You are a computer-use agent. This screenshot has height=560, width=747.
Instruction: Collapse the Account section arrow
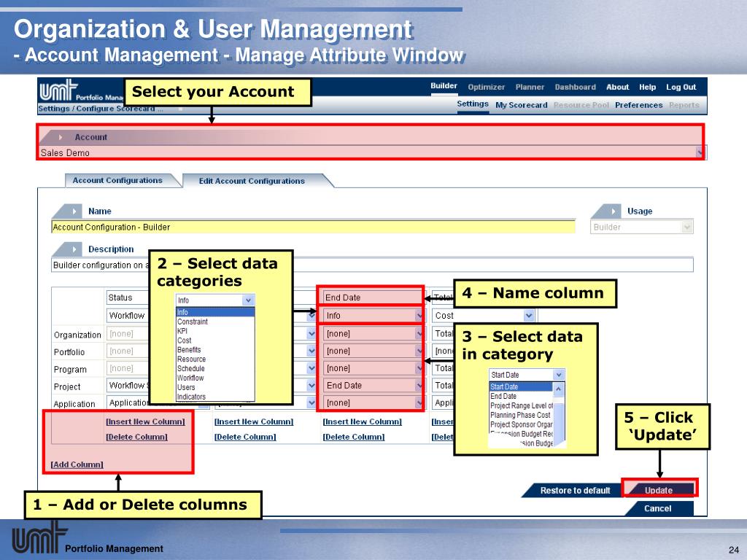[x=61, y=137]
